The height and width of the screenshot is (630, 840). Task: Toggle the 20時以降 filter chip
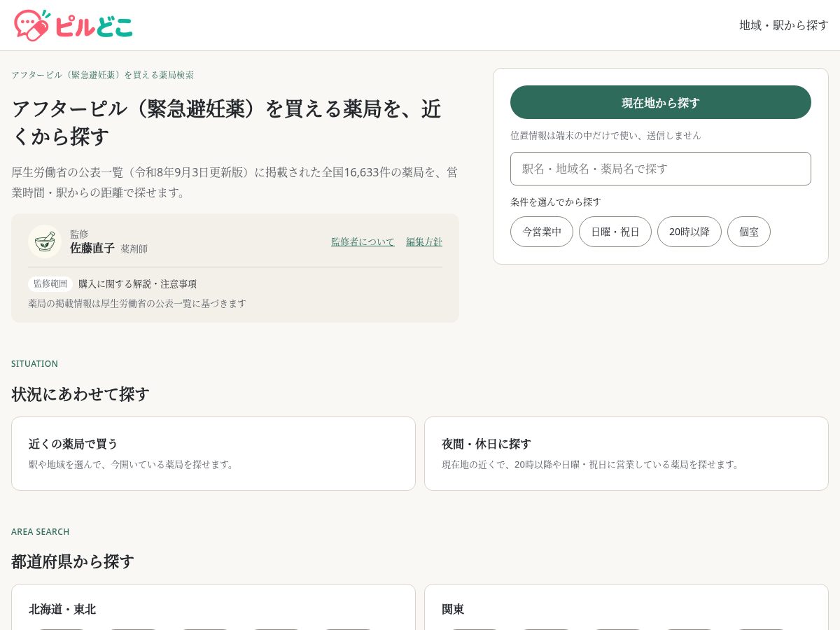pyautogui.click(x=689, y=232)
